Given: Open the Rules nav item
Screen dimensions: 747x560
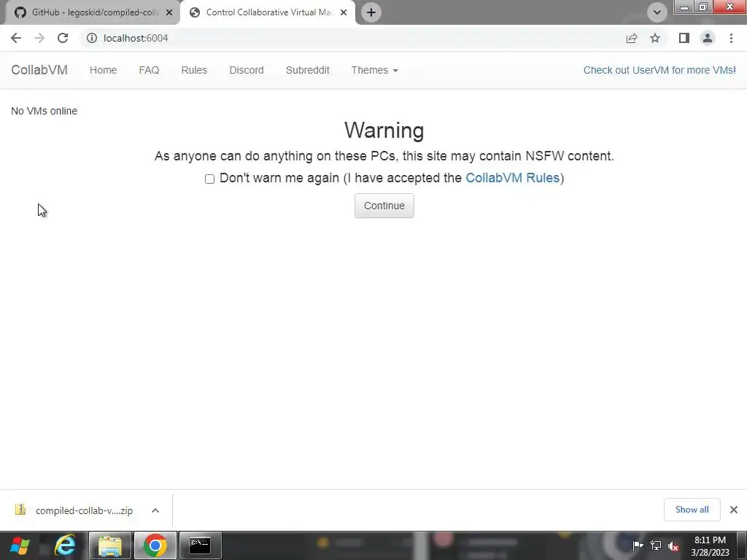Looking at the screenshot, I should click(x=194, y=70).
